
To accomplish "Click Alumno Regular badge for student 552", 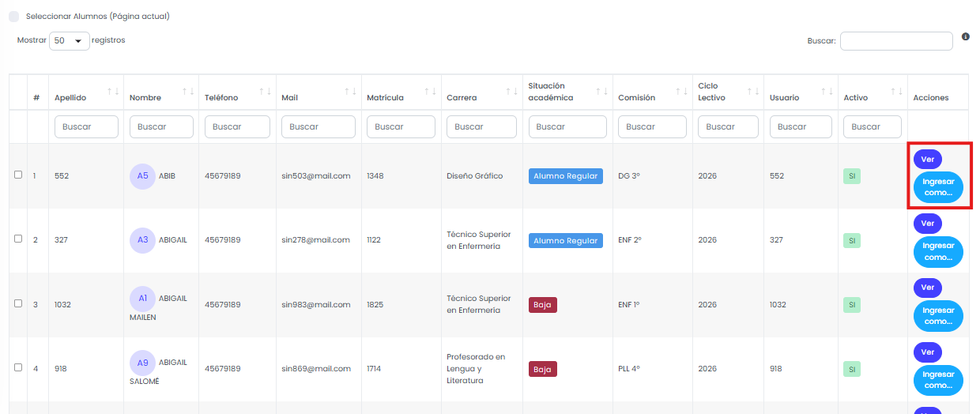I will pyautogui.click(x=566, y=176).
